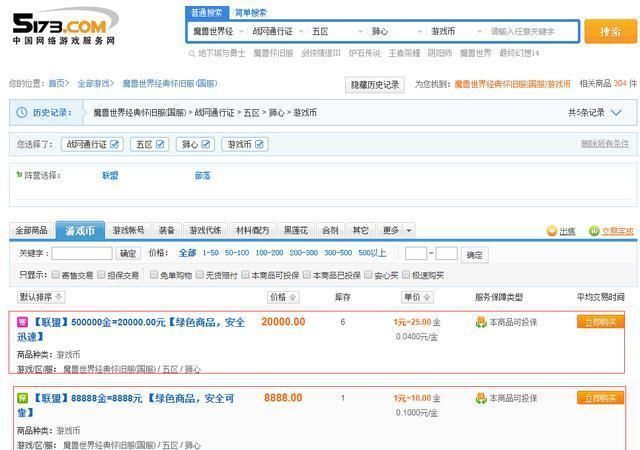Sort listings by 单价
This screenshot has height=450, width=640.
coord(417,297)
